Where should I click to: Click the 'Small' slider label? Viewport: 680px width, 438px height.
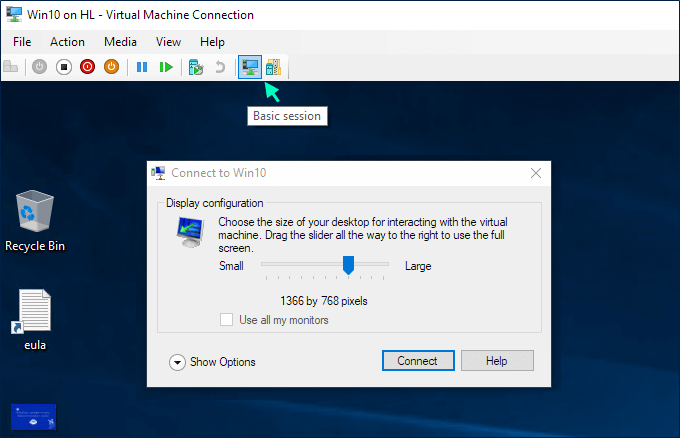pyautogui.click(x=231, y=266)
